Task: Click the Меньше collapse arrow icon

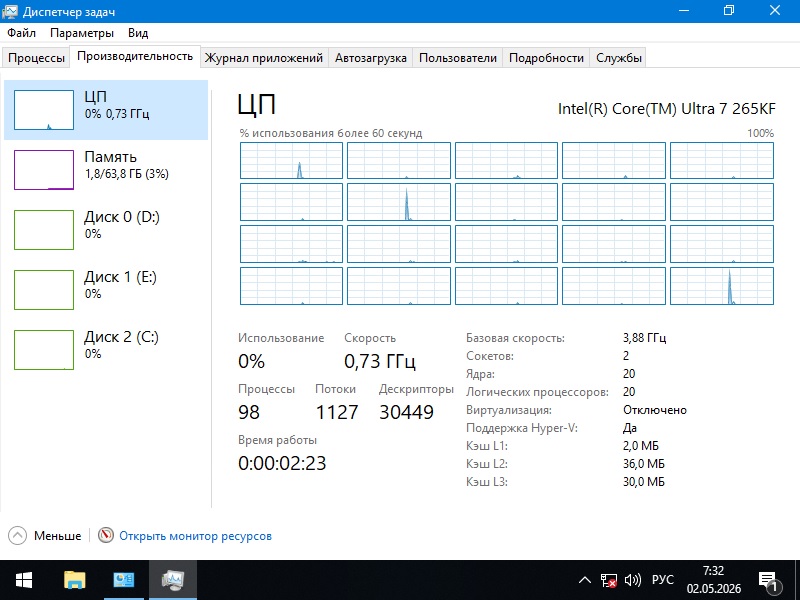Action: click(17, 536)
